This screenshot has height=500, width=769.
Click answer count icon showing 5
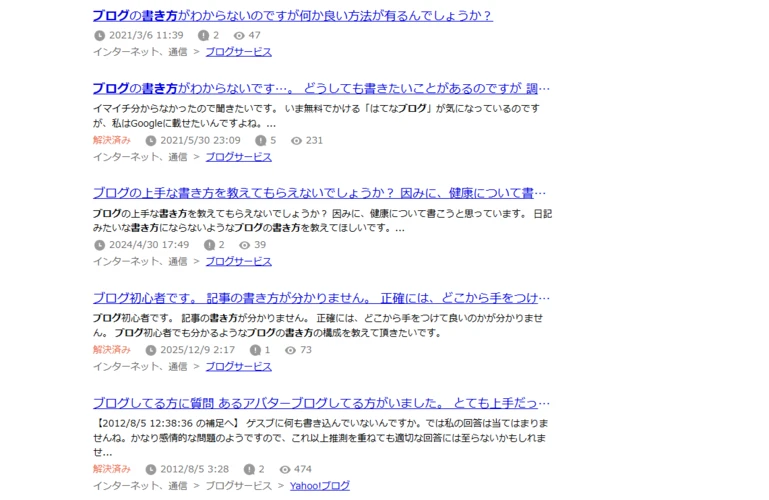point(260,141)
